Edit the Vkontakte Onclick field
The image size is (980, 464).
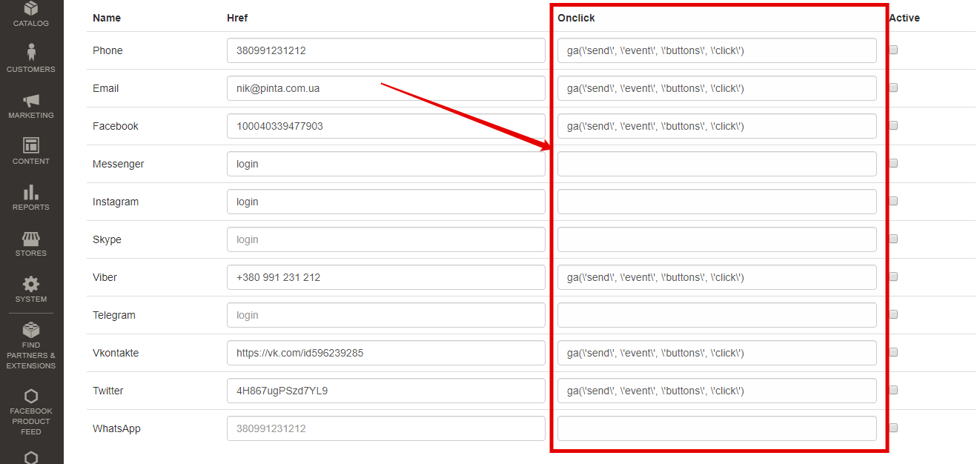tap(717, 353)
